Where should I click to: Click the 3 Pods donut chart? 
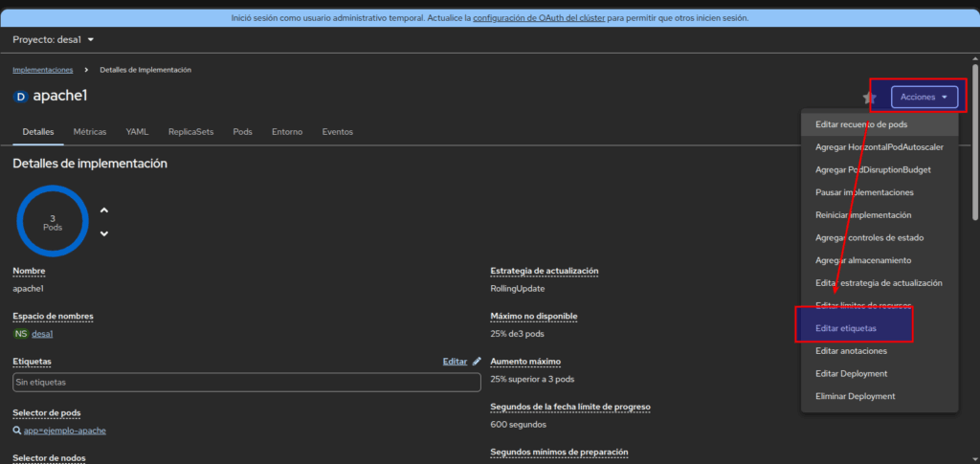[x=53, y=222]
